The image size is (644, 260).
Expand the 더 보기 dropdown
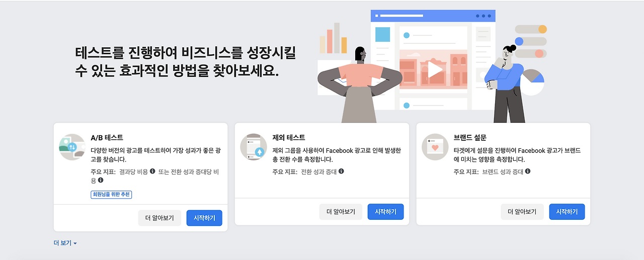(x=65, y=243)
